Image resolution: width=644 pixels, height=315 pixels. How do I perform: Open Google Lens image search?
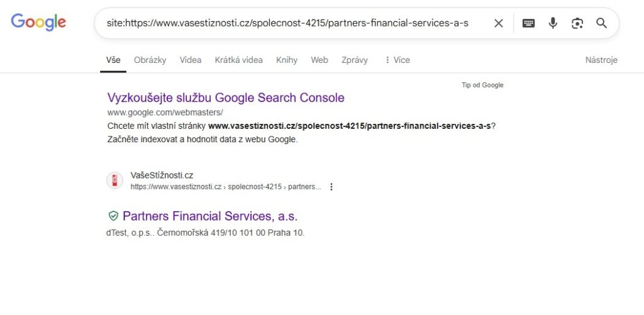(577, 23)
